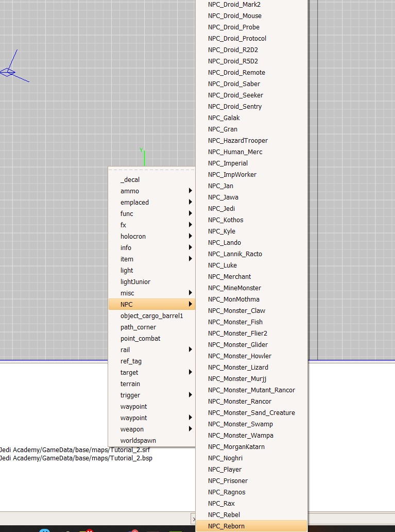
Task: Expand the item submenu arrow
Action: pos(191,259)
